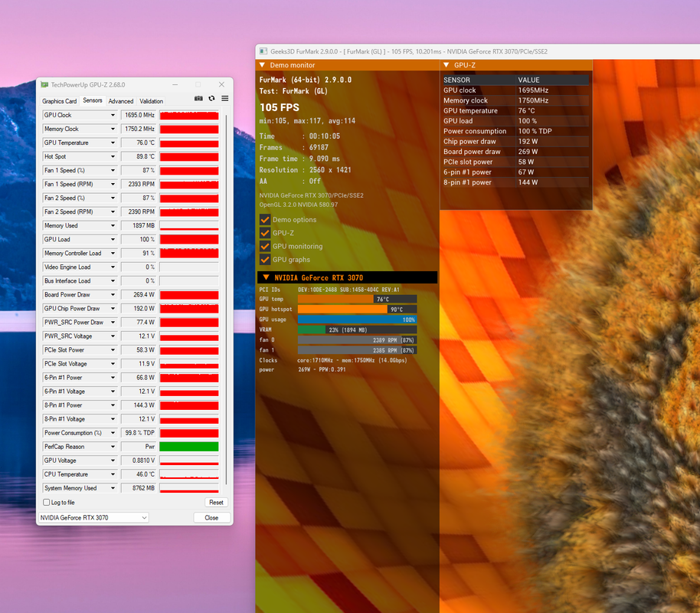Click the green VRAM usage bar

pos(311,329)
